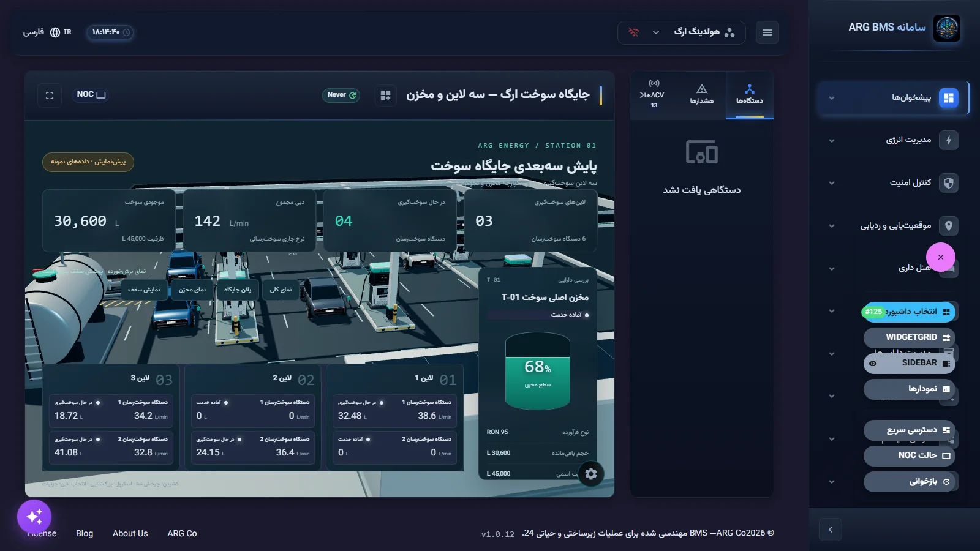Click the lightning icon for مدیریت انرژی
This screenshot has width=980, height=551.
tap(949, 140)
